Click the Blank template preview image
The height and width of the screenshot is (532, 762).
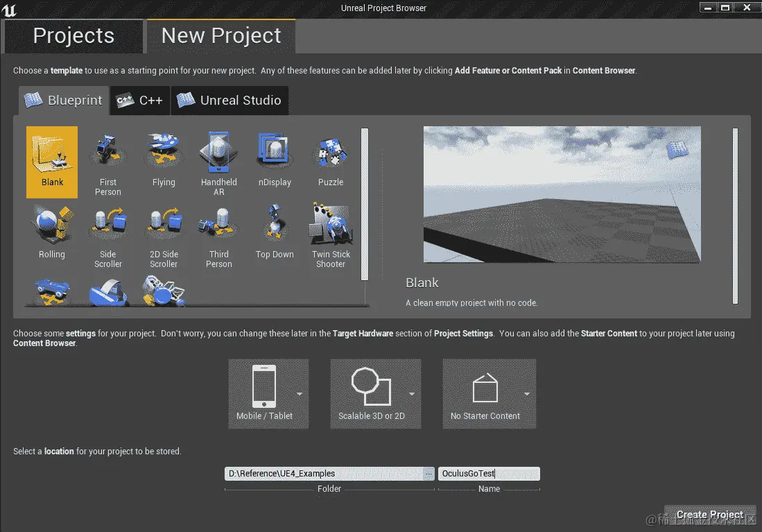(x=562, y=194)
